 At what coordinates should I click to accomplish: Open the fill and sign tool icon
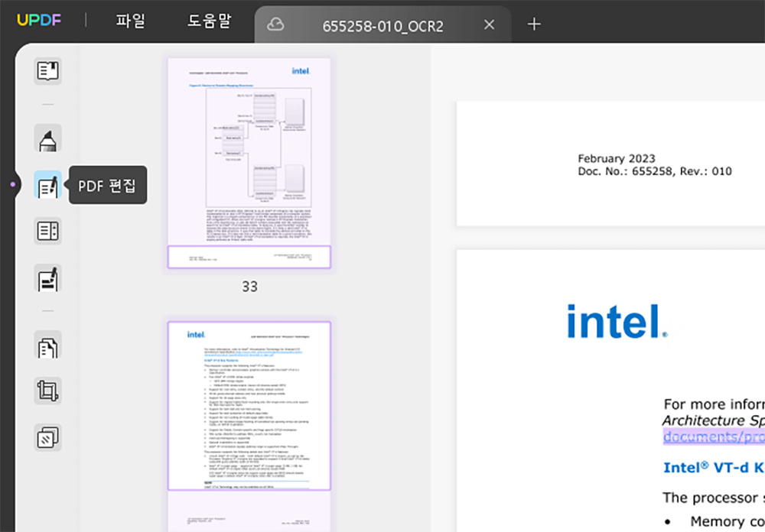click(x=47, y=278)
